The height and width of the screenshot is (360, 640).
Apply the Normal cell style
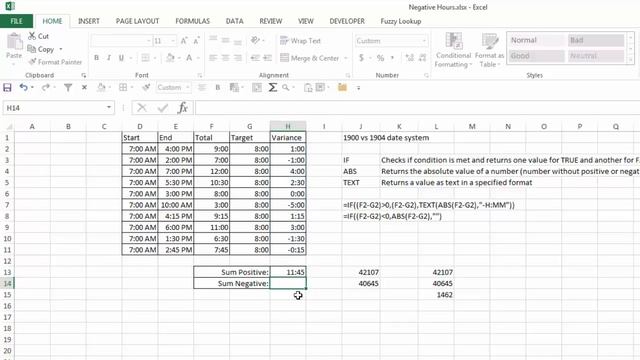537,40
